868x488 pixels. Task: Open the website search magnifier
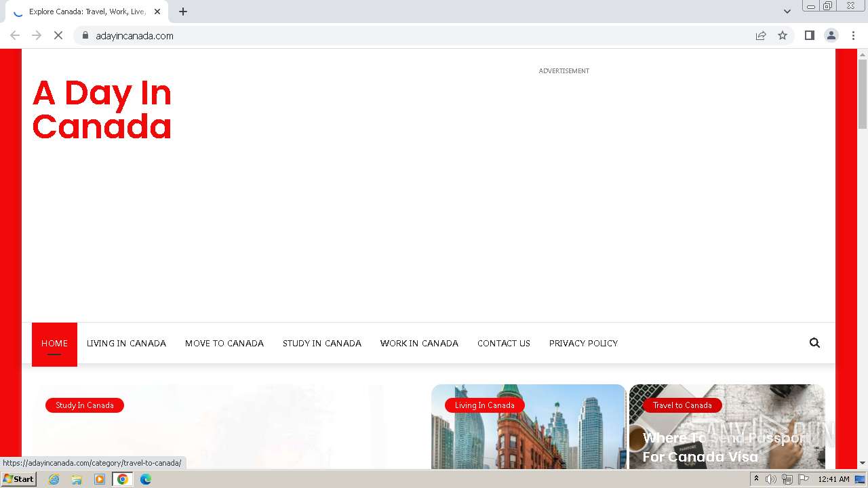click(x=814, y=343)
